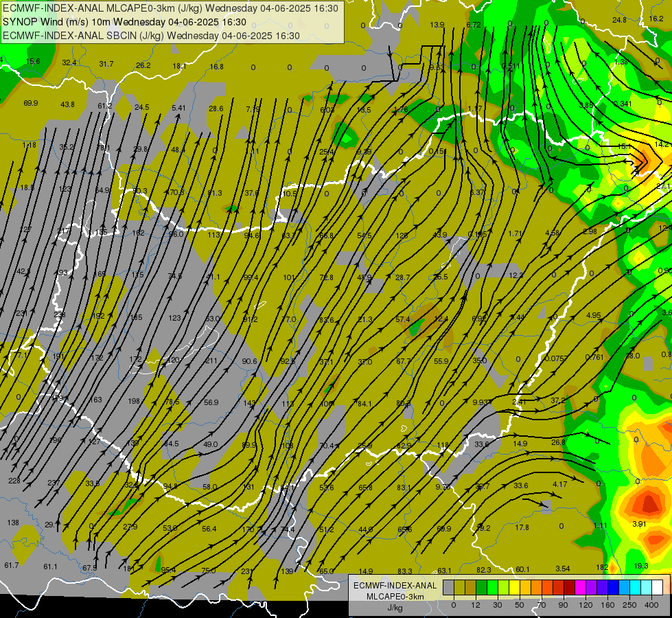Image resolution: width=672 pixels, height=618 pixels.
Task: Click the 70 tick label on legend
Action: click(541, 605)
